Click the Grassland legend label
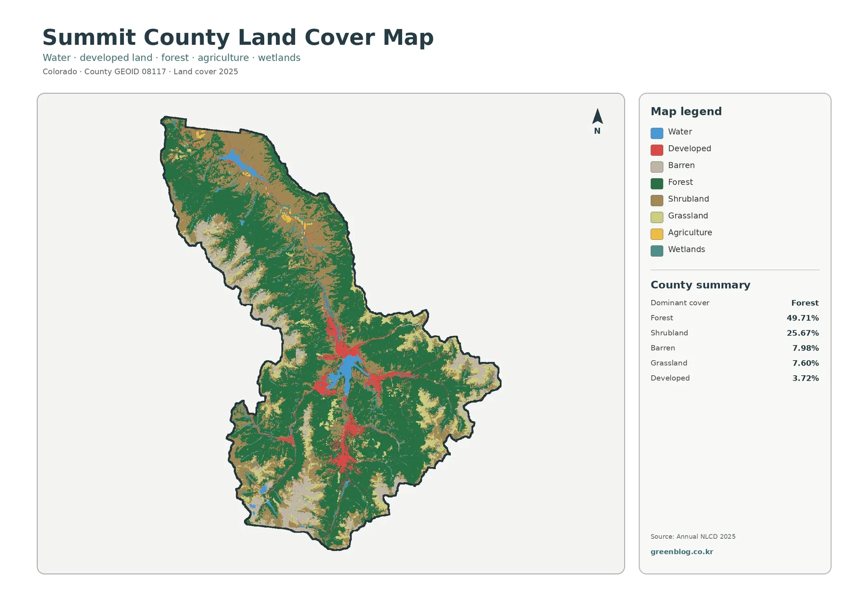The height and width of the screenshot is (614, 868). point(688,216)
